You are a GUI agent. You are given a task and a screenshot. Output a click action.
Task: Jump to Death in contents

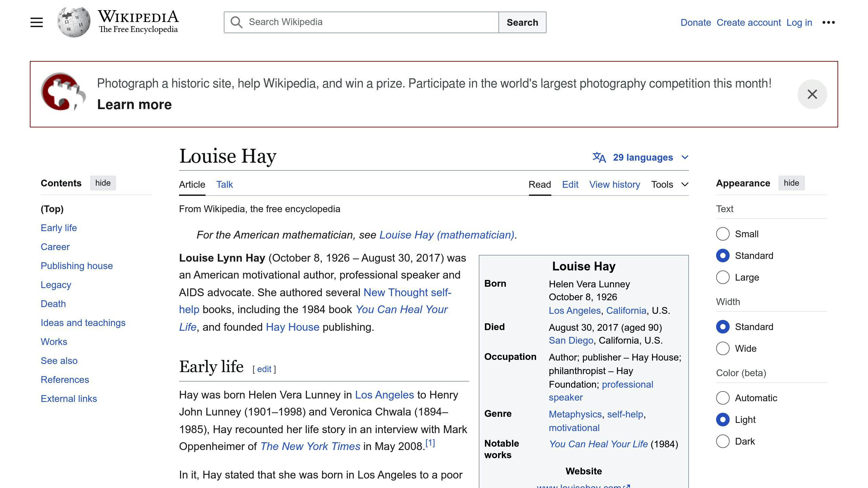[x=53, y=304]
